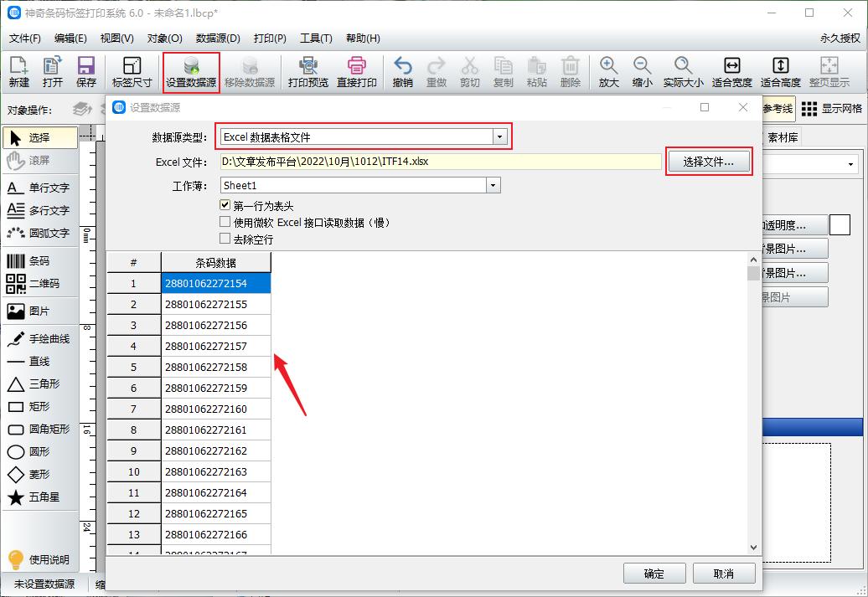Click the 直接打印 direct print icon

(353, 71)
